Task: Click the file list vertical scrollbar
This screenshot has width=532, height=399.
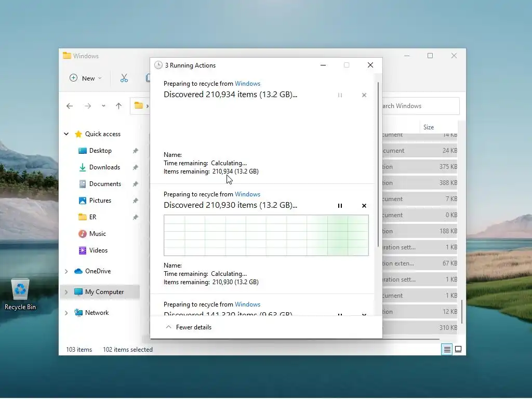Action: click(461, 311)
